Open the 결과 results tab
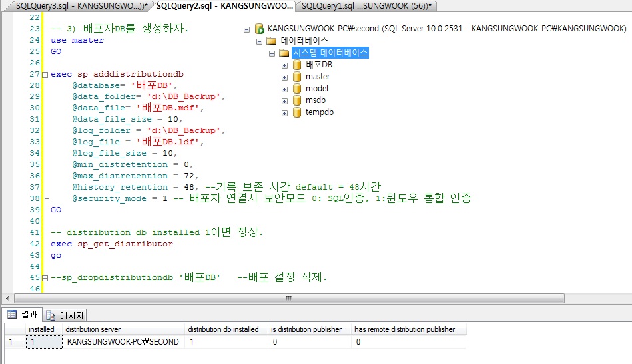The width and height of the screenshot is (632, 364). pos(23,315)
